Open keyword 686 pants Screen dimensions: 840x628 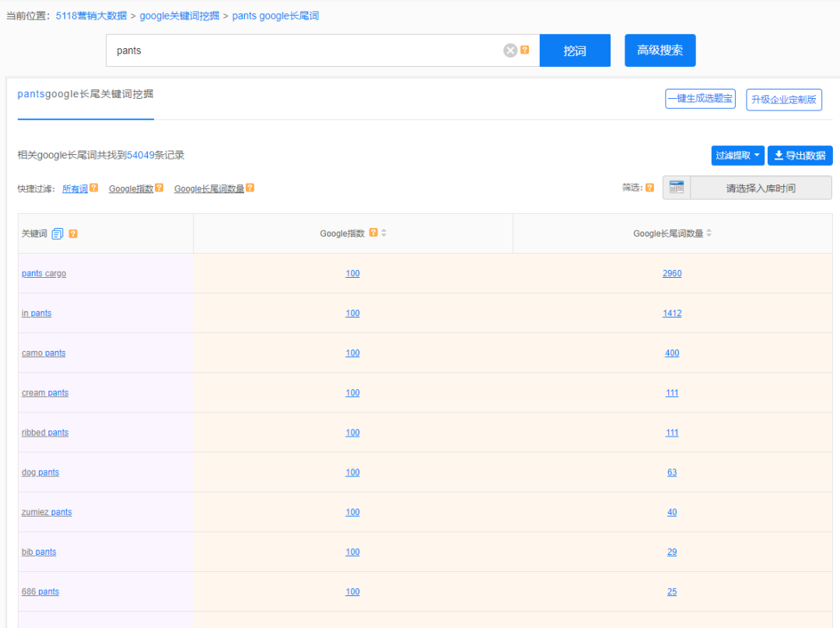(40, 591)
